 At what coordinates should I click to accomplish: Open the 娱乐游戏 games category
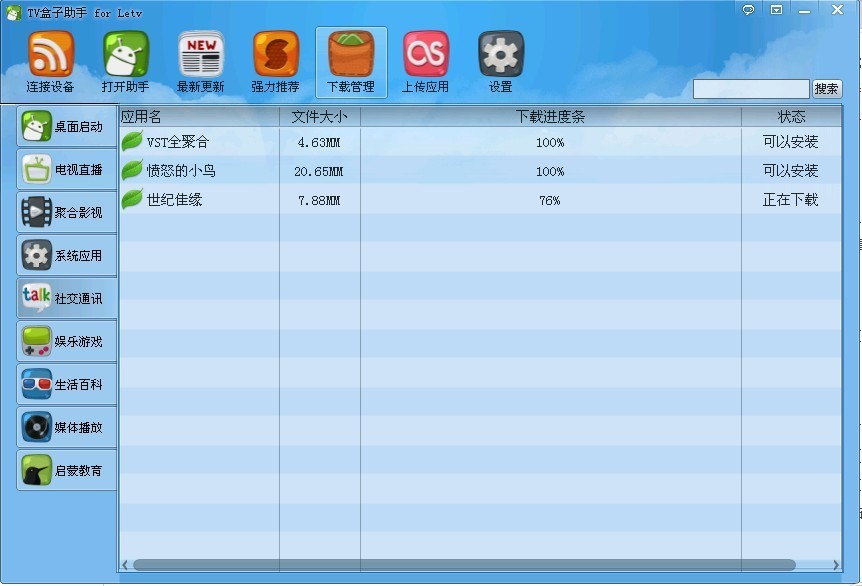tap(67, 341)
